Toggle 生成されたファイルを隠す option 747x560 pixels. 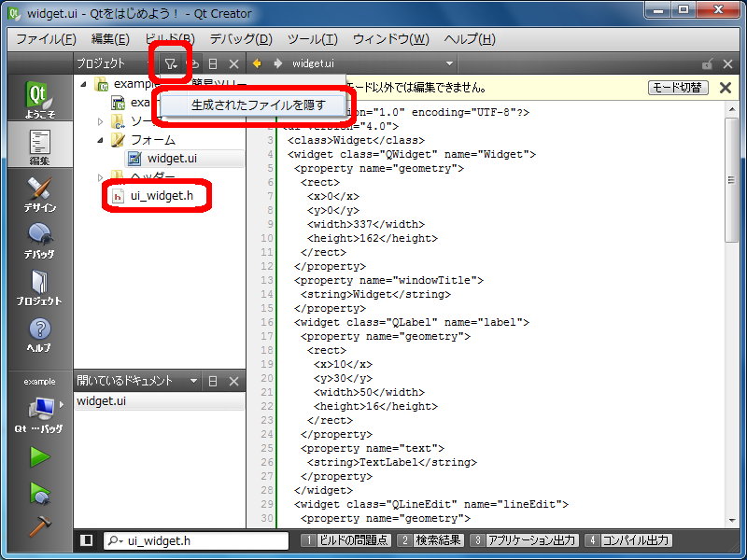259,105
